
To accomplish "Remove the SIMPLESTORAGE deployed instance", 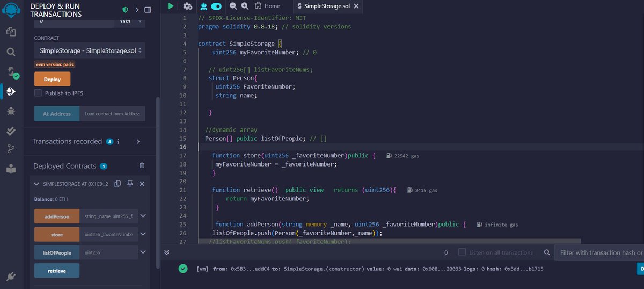I will coord(142,184).
